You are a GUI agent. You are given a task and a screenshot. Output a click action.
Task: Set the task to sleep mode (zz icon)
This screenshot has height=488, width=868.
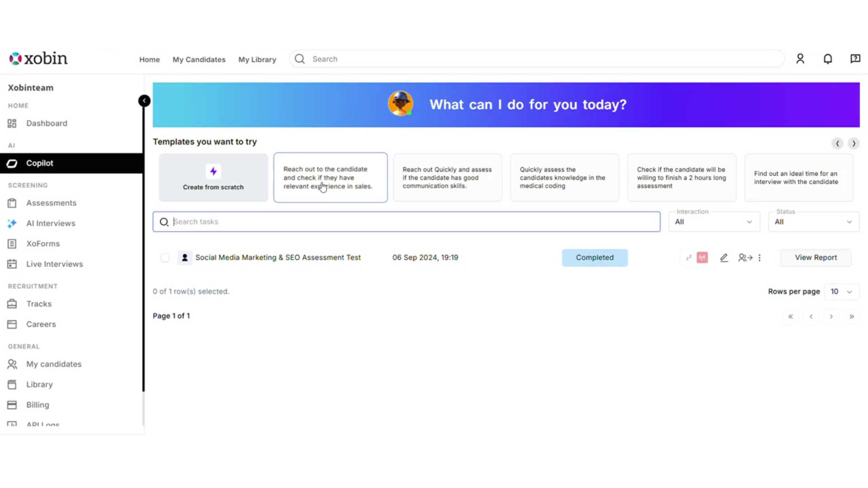click(x=689, y=258)
